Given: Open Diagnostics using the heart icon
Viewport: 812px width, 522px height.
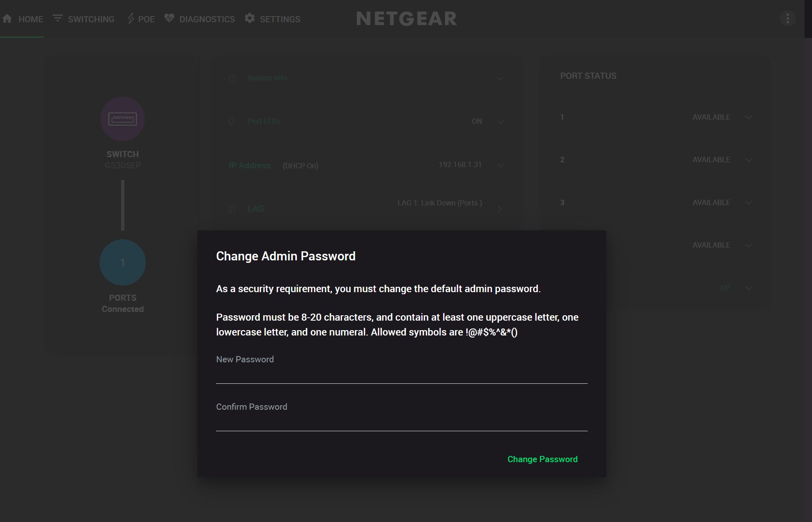Looking at the screenshot, I should tap(169, 17).
